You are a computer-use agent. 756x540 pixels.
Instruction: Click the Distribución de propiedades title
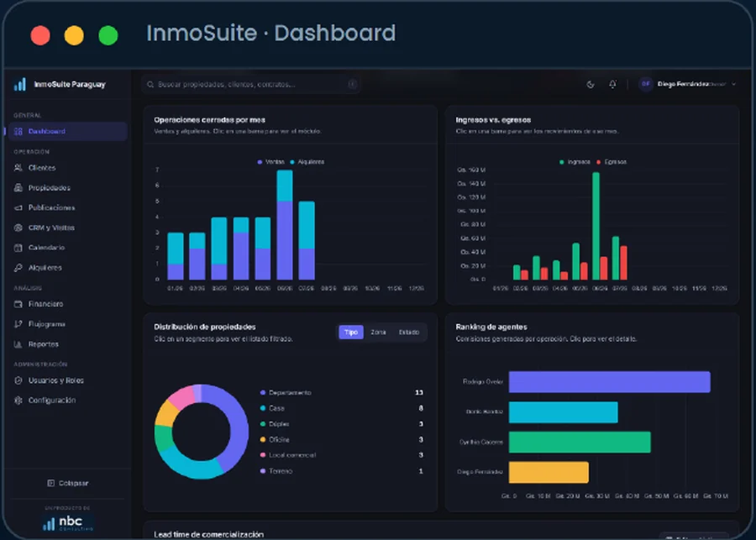tap(205, 327)
